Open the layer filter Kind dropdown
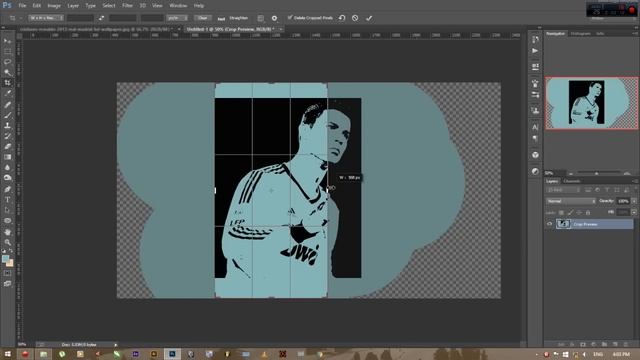The height and width of the screenshot is (360, 640). click(x=563, y=190)
